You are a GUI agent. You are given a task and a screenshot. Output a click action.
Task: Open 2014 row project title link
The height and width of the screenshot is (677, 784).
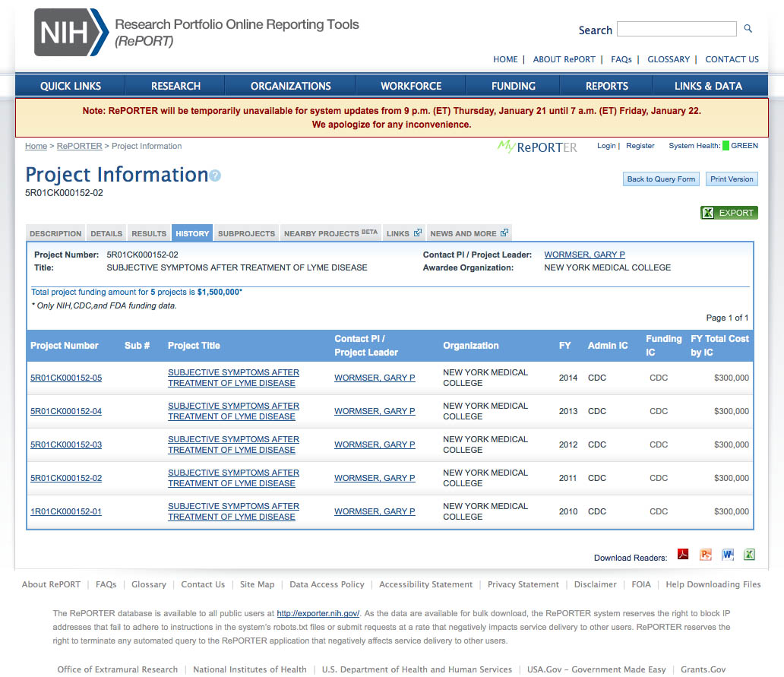point(233,378)
